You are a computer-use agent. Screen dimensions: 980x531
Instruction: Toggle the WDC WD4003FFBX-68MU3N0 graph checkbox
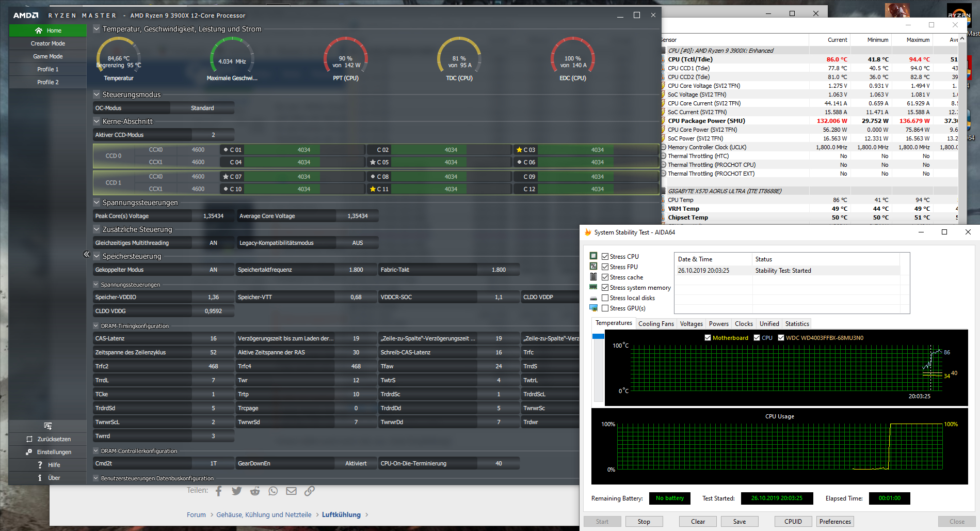(x=781, y=338)
